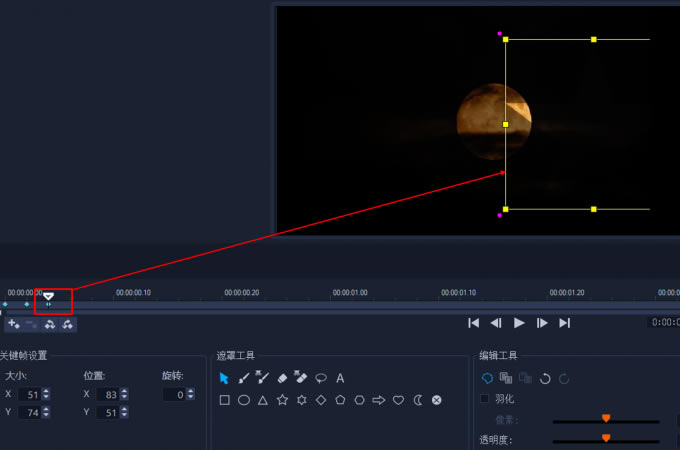This screenshot has width=680, height=450.
Task: Select the heart shape mask
Action: 398,400
